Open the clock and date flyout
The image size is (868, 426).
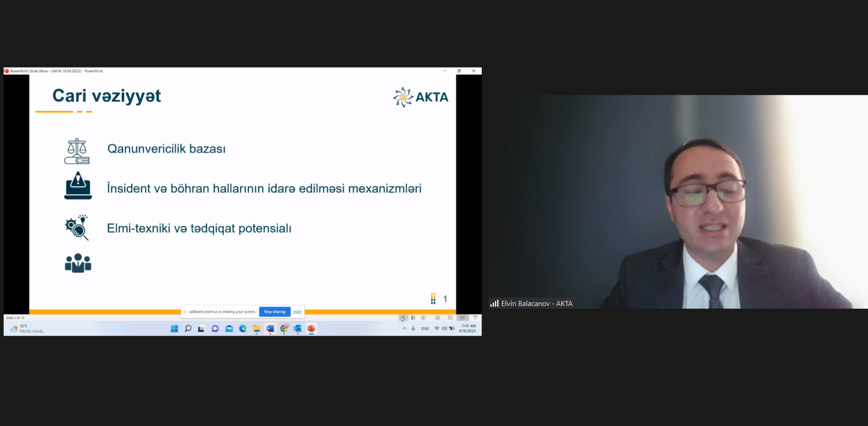click(468, 328)
